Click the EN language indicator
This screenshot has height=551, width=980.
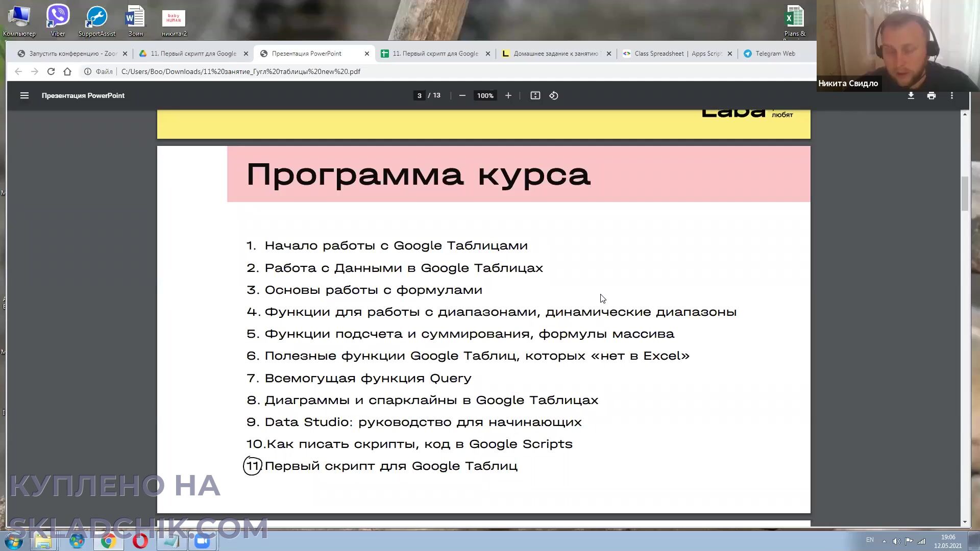point(870,540)
